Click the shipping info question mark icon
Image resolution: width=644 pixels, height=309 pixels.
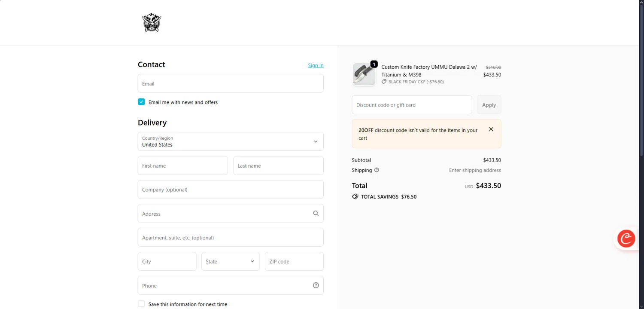(x=377, y=170)
